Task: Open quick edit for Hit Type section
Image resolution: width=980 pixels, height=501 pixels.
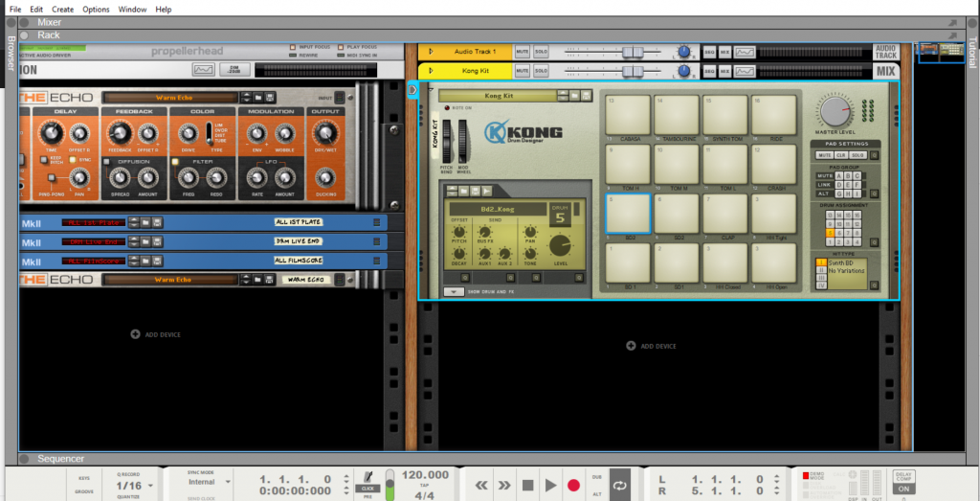Action: [x=874, y=285]
